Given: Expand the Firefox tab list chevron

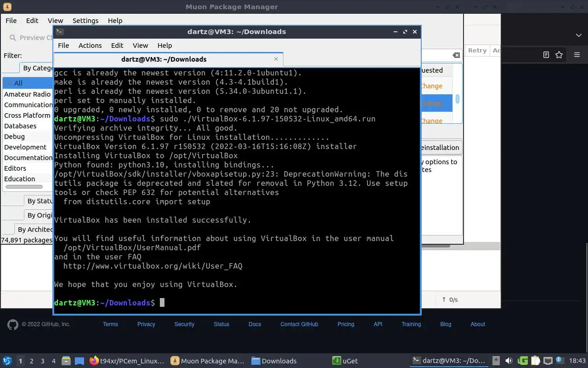Looking at the screenshot, I should pyautogui.click(x=578, y=35).
